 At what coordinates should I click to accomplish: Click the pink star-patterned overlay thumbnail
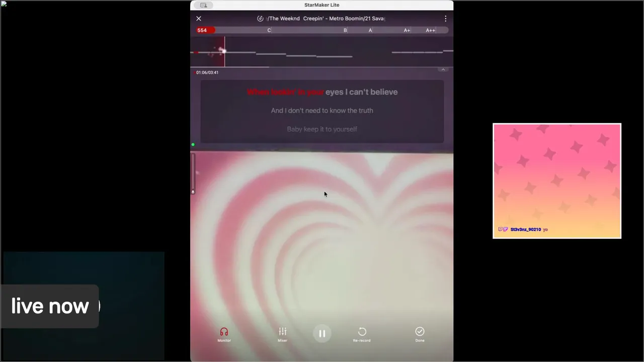click(x=557, y=181)
